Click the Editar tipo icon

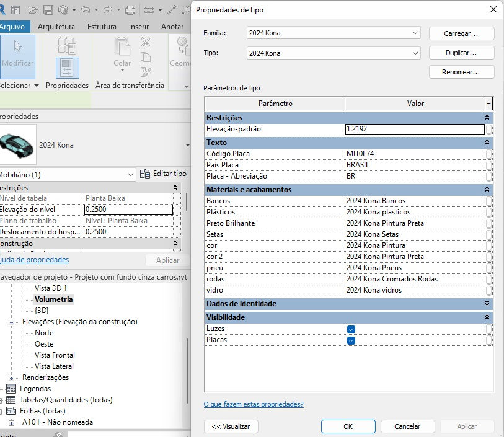point(145,174)
